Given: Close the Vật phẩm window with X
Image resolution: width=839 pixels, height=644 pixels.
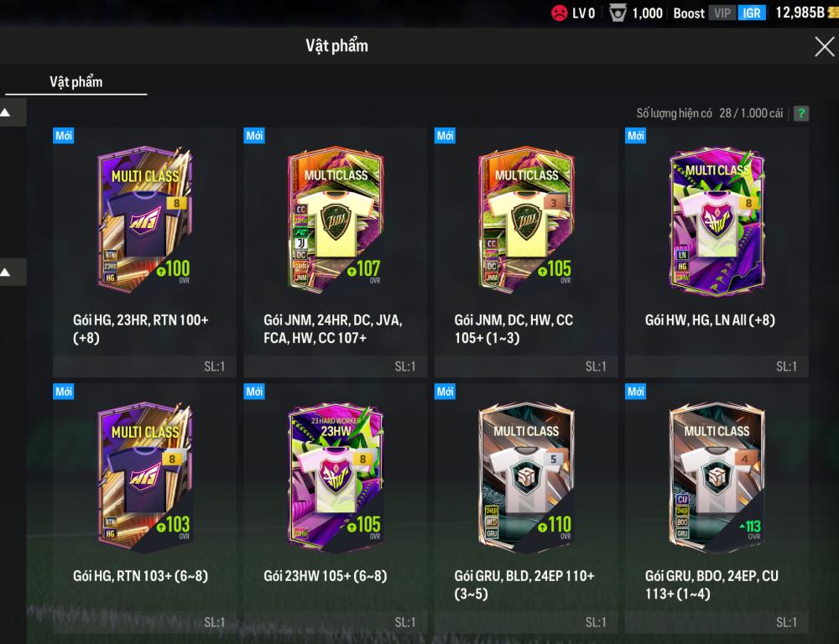Looking at the screenshot, I should [824, 46].
